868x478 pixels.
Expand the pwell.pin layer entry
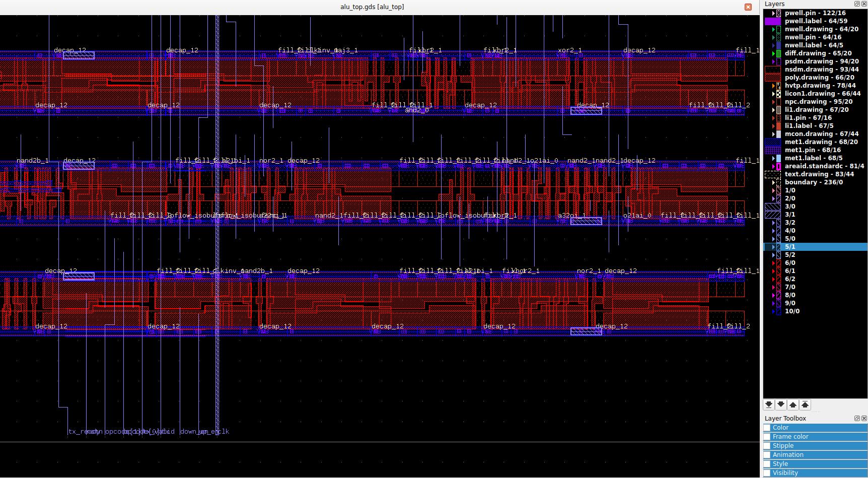point(774,13)
